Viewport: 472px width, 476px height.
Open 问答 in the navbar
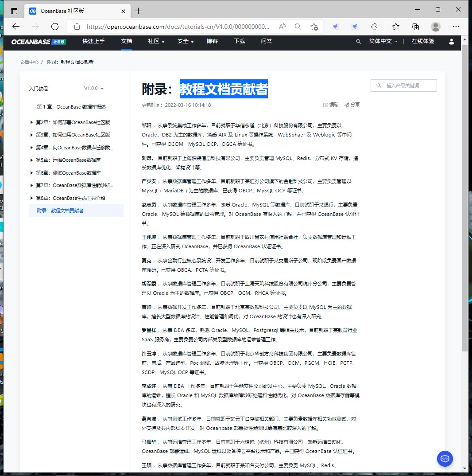[x=267, y=41]
